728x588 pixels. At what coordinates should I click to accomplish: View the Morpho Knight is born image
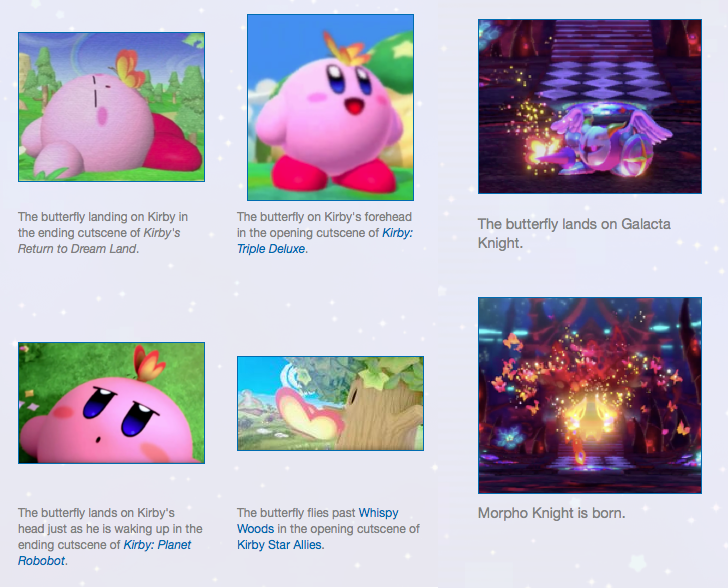coord(590,395)
